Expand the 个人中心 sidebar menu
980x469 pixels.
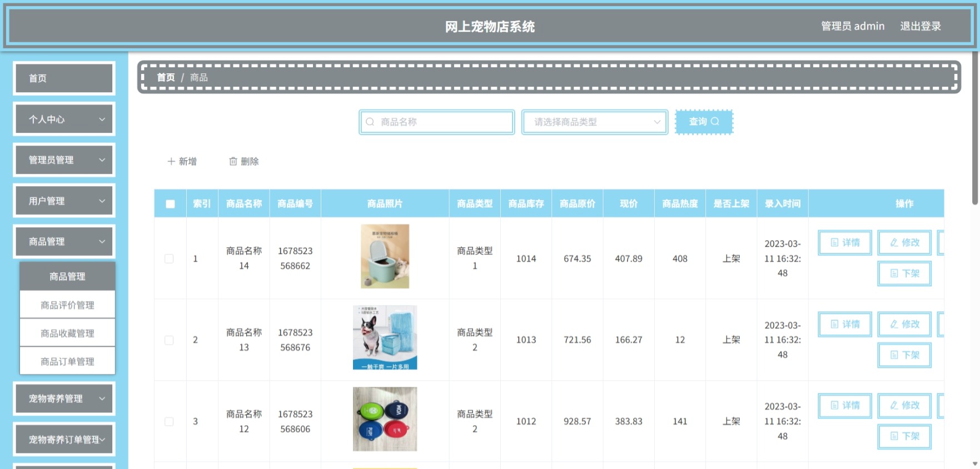(64, 119)
